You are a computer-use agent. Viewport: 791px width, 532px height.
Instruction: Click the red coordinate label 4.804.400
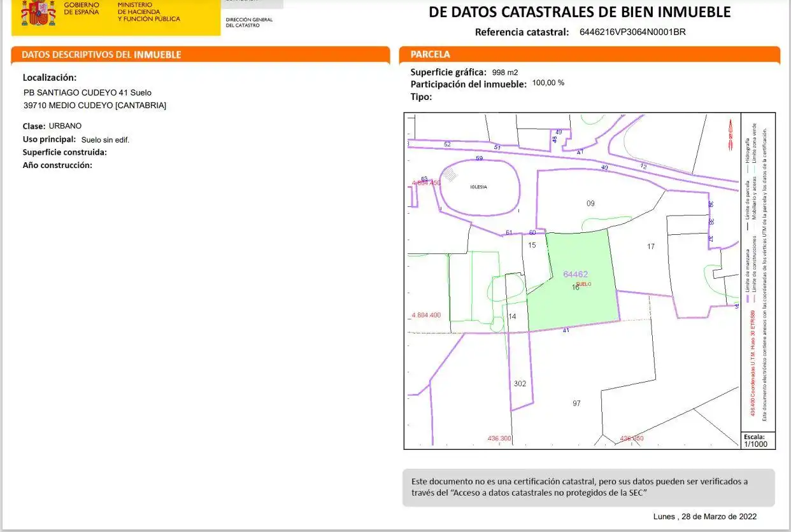(x=426, y=315)
